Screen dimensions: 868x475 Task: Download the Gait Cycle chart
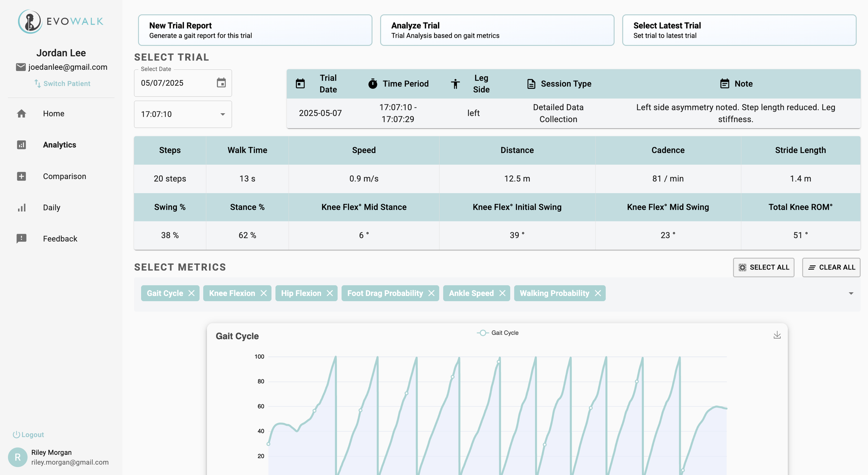tap(777, 335)
